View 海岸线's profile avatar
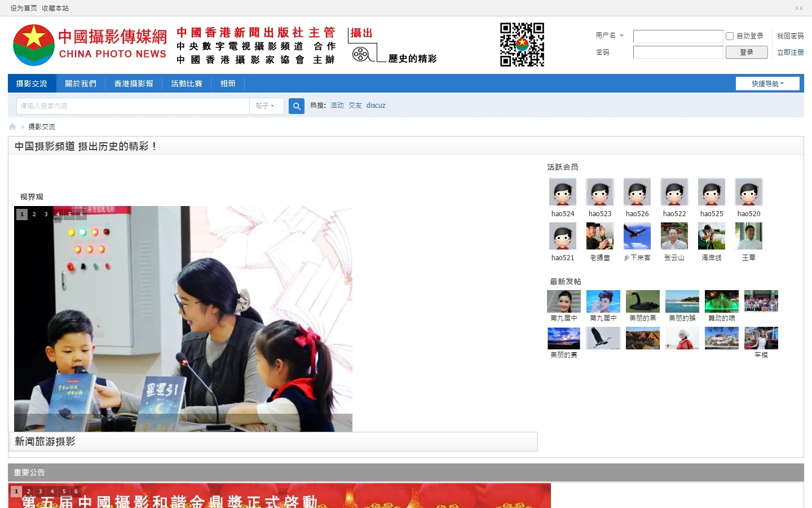812x508 pixels. point(712,236)
